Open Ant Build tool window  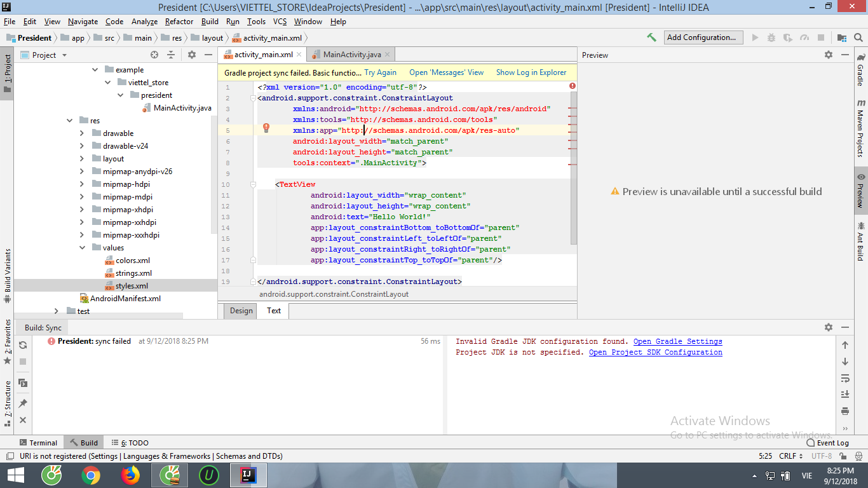click(x=861, y=241)
